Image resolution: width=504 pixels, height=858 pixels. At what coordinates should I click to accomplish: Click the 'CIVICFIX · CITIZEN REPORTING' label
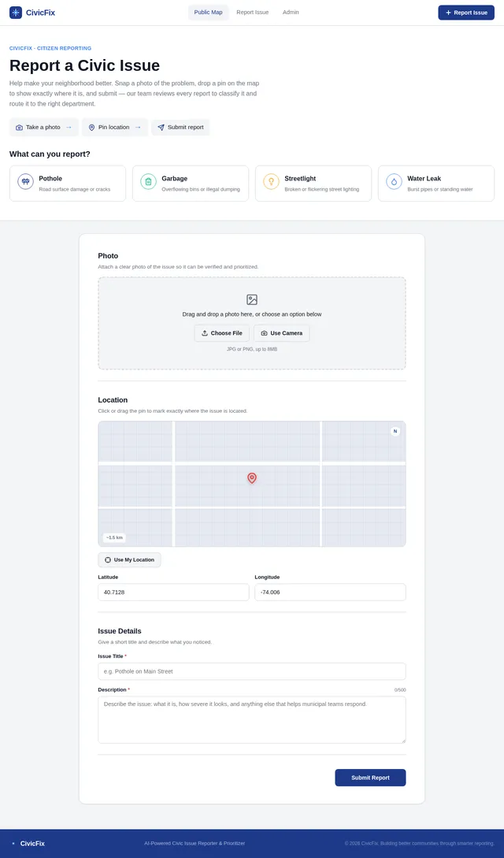click(x=50, y=48)
